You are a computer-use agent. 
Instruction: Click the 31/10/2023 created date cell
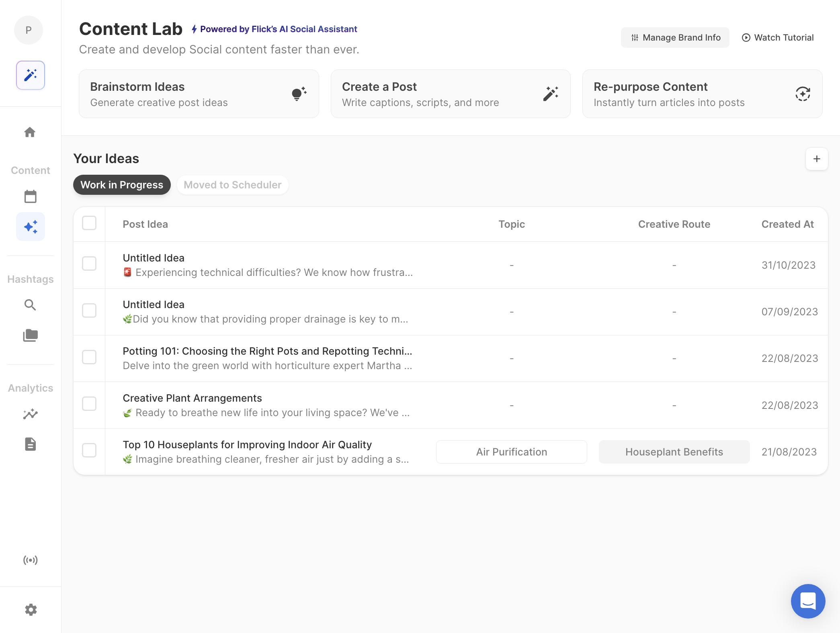click(788, 265)
